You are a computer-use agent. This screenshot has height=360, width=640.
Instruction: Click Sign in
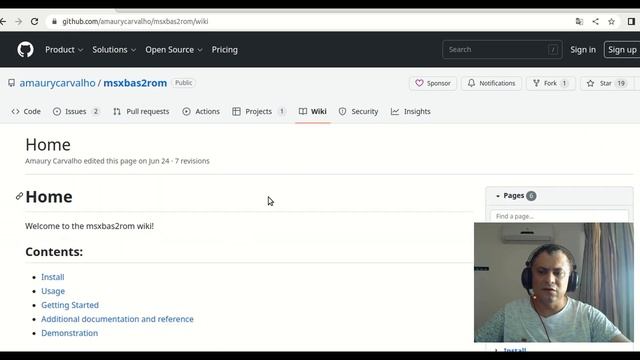click(583, 50)
